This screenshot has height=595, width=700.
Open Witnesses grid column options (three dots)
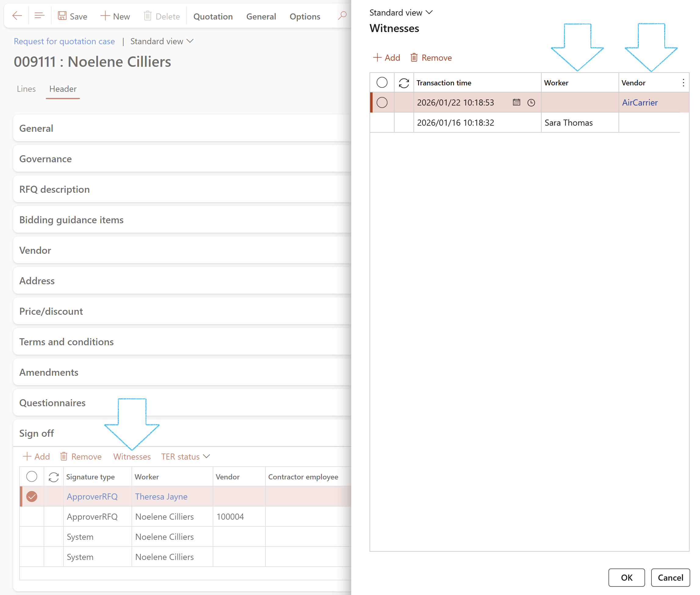(x=683, y=83)
